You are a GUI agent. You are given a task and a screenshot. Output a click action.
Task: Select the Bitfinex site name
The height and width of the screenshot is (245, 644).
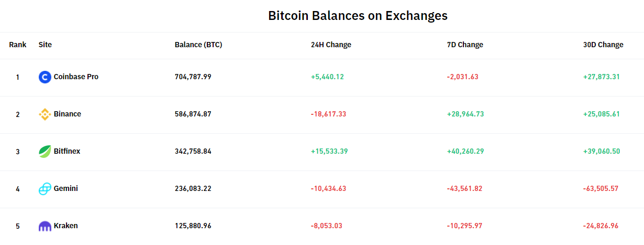coord(67,151)
